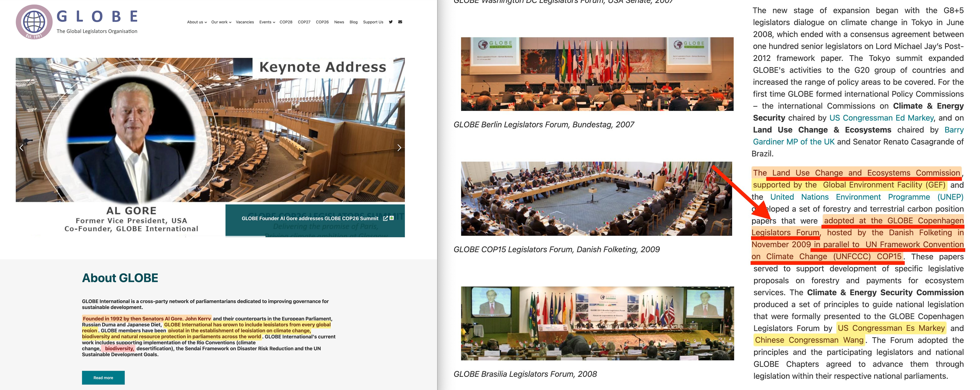Follow the US Congressman Ed Markey link

[881, 118]
